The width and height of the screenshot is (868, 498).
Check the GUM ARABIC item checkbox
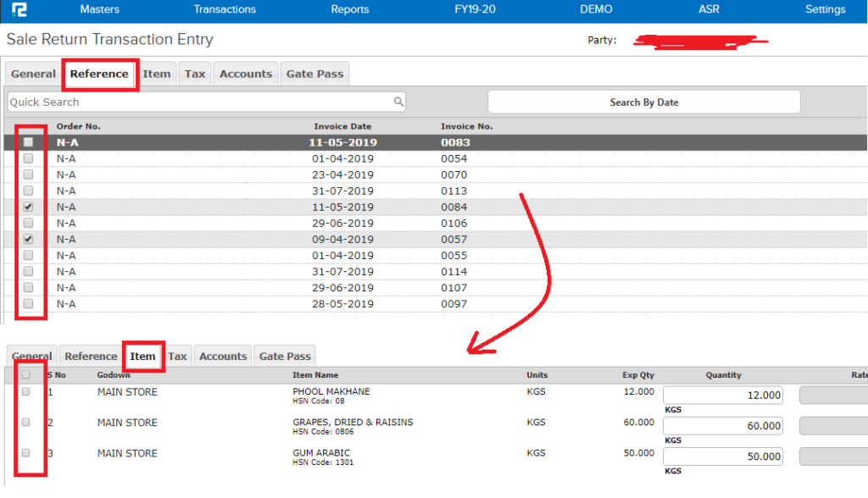tap(25, 452)
